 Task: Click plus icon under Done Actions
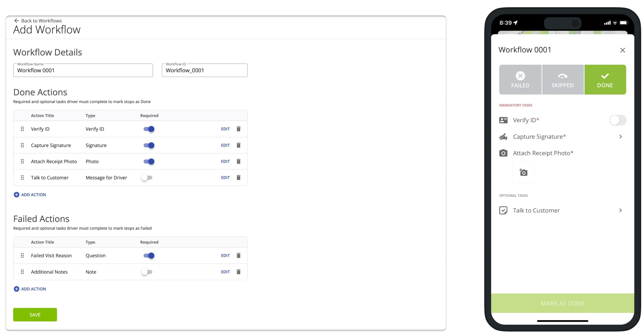tap(17, 195)
